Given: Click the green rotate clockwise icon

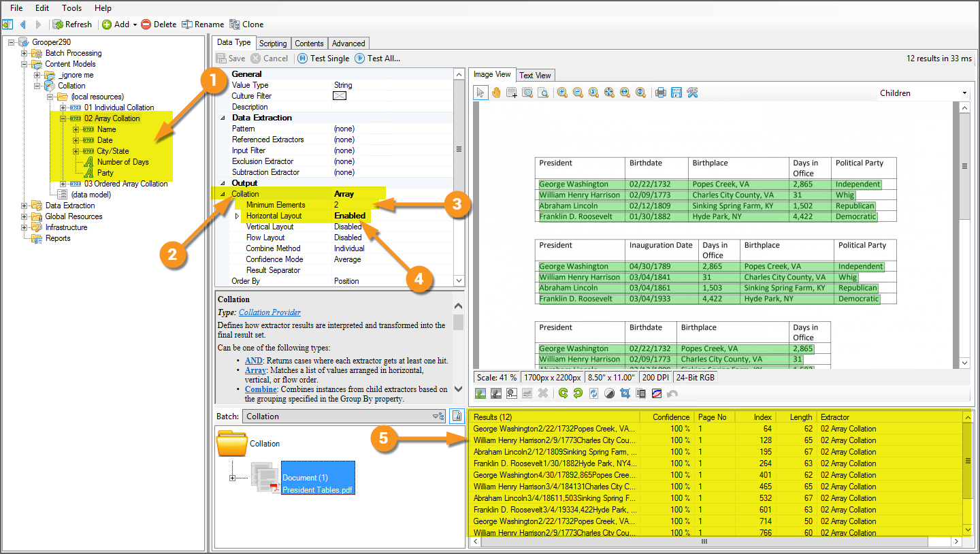Looking at the screenshot, I should point(563,393).
